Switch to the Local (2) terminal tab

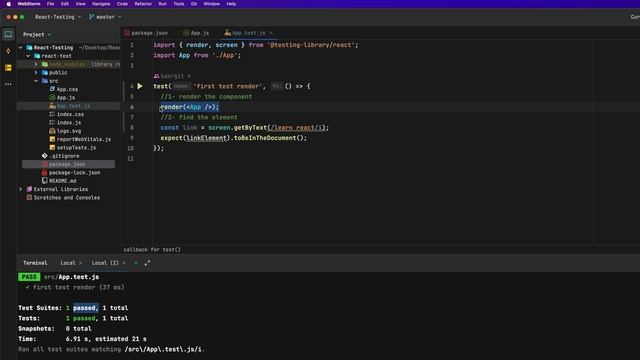coord(105,263)
